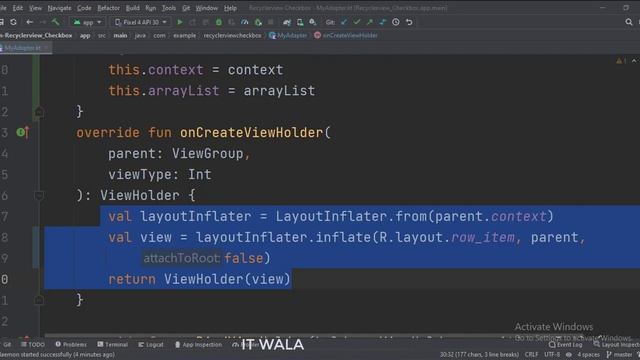Open the Run menu
Screen dimensions: 640x360
click(151, 8)
